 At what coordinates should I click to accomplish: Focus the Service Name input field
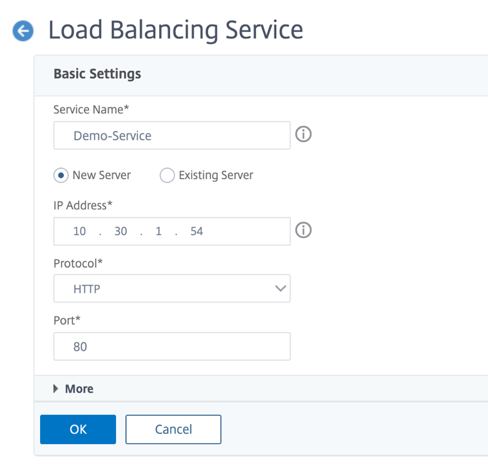click(172, 135)
